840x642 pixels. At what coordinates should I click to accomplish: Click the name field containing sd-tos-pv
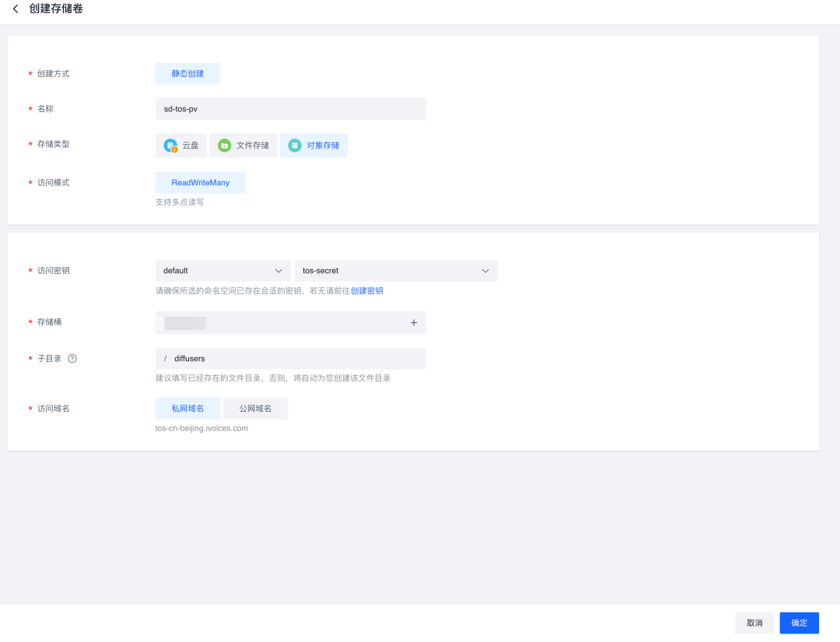pos(290,109)
